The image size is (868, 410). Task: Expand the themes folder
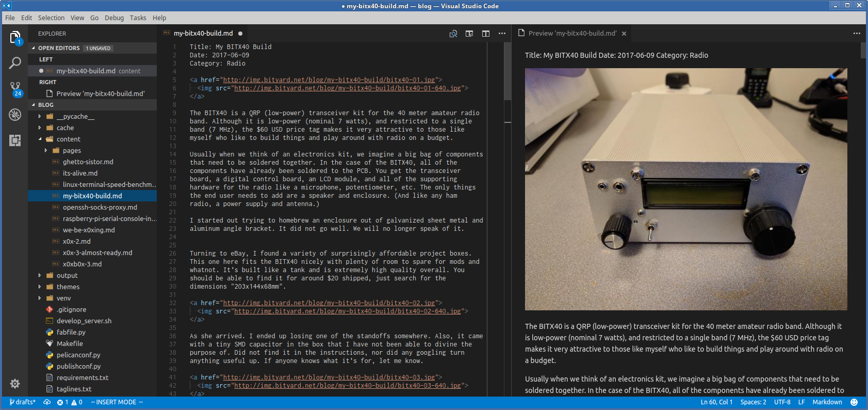point(40,287)
